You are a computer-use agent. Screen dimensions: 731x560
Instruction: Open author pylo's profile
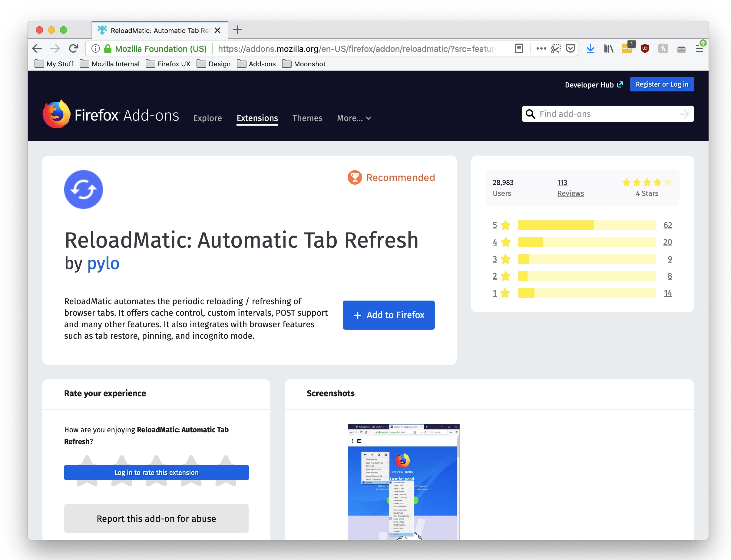(x=103, y=263)
